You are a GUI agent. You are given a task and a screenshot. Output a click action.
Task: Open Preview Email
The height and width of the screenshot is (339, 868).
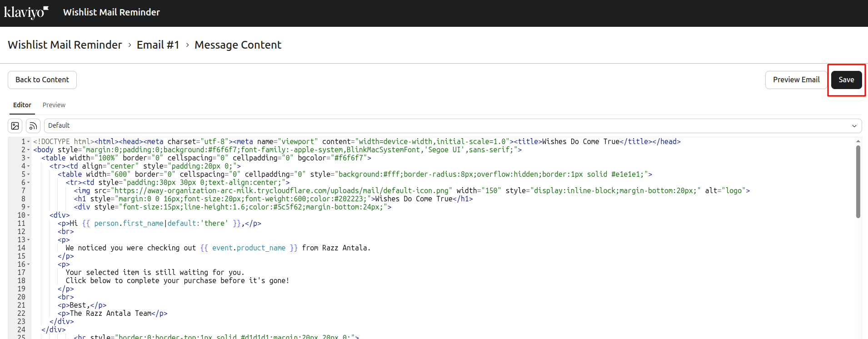pos(796,80)
